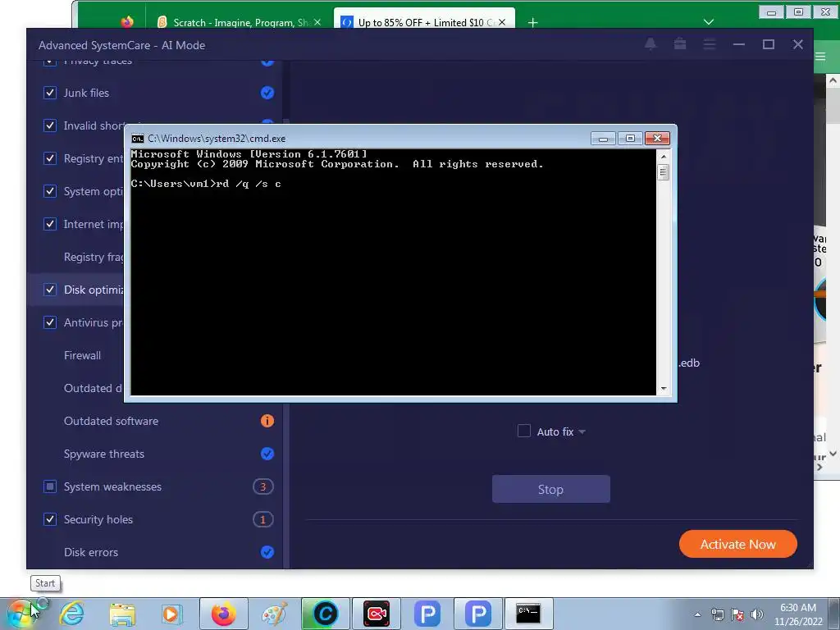Click the Junk files blue checkmark status icon
Viewport: 840px width, 630px height.
click(267, 93)
